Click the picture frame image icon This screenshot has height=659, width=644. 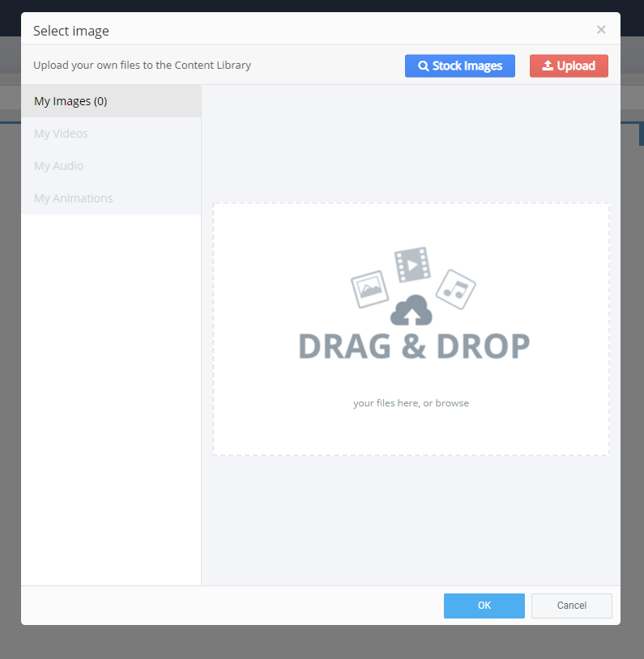pos(369,289)
